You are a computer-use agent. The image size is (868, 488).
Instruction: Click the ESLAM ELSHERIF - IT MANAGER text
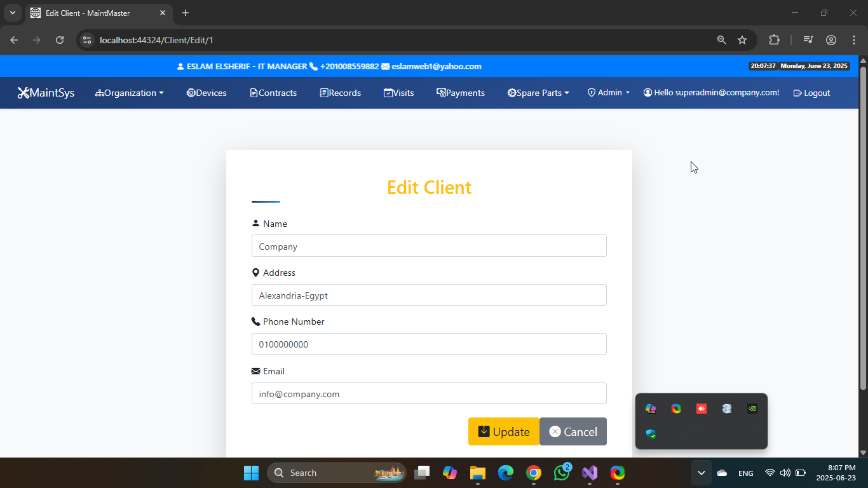tap(247, 66)
